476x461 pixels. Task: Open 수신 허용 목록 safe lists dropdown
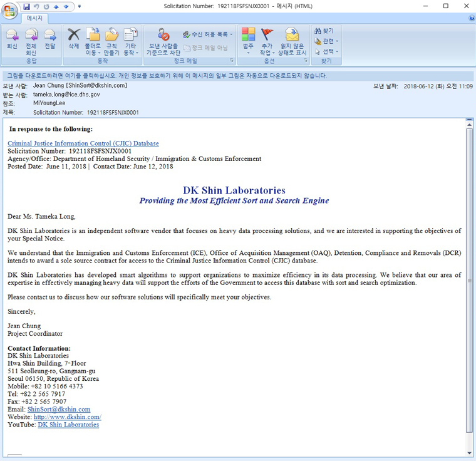pyautogui.click(x=208, y=34)
